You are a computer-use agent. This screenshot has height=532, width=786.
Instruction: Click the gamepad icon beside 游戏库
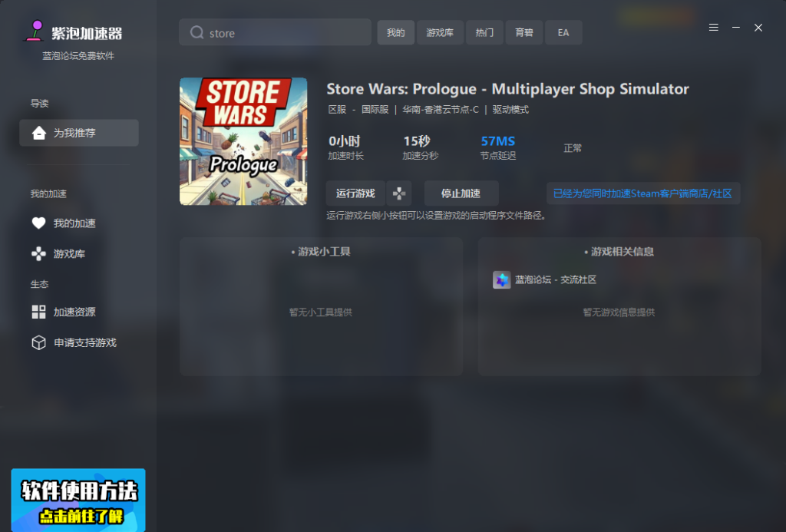tap(38, 253)
